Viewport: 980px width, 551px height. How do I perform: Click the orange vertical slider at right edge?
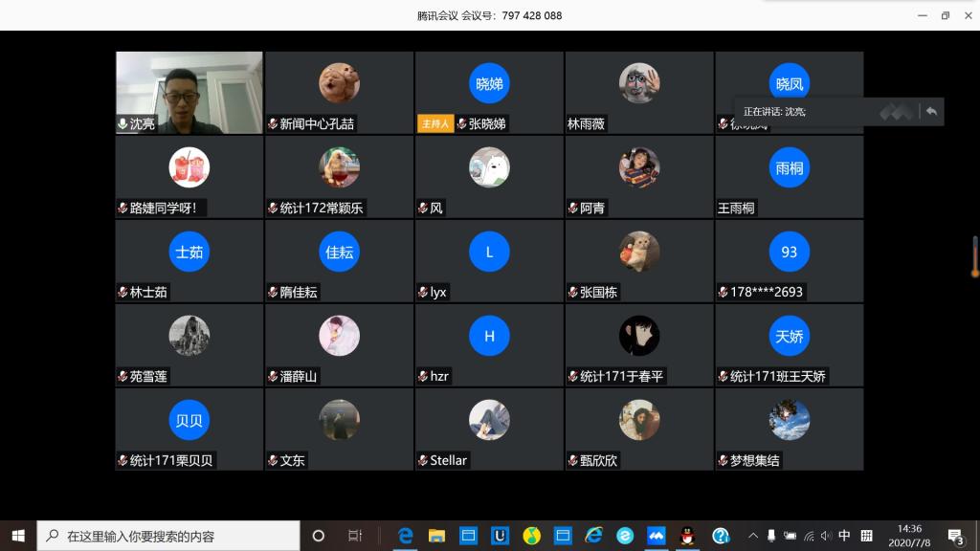point(975,258)
